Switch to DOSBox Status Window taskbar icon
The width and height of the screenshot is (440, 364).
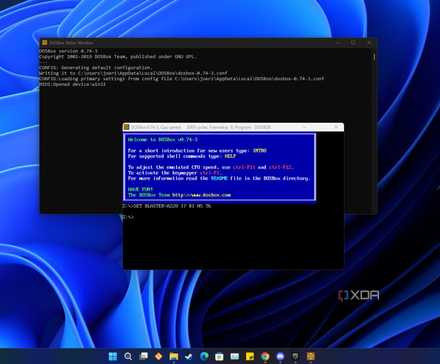(x=295, y=356)
